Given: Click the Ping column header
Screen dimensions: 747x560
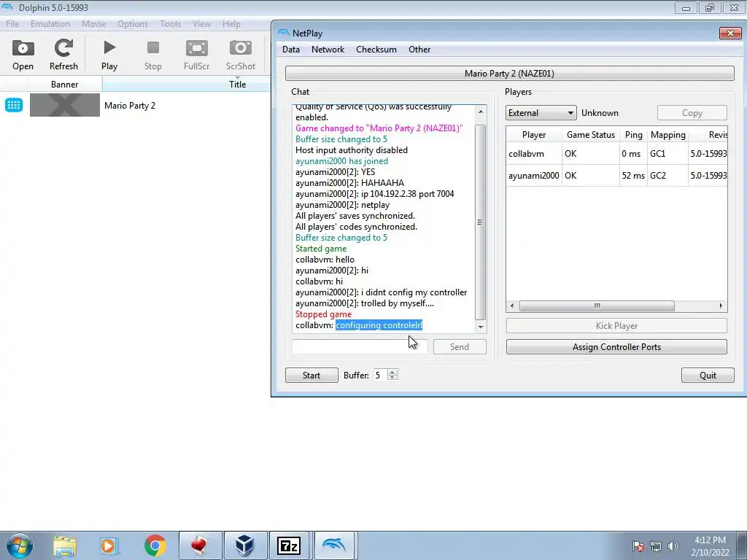Looking at the screenshot, I should click(633, 135).
